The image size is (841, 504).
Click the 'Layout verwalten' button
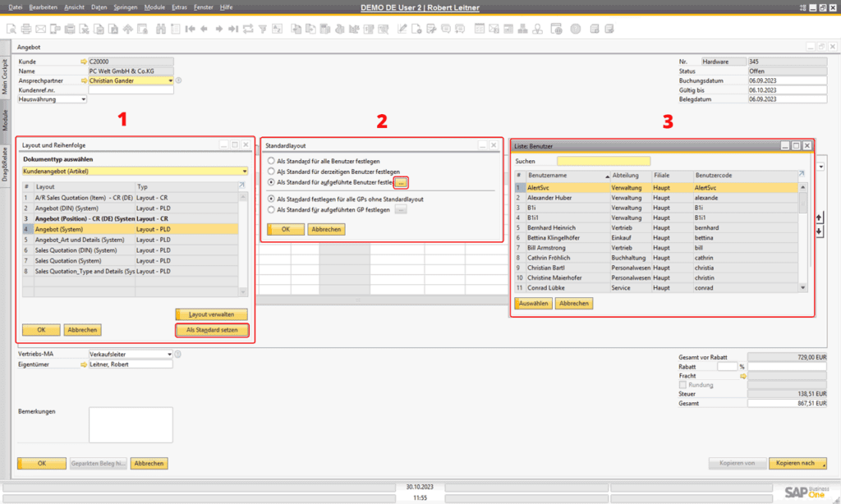(x=212, y=314)
